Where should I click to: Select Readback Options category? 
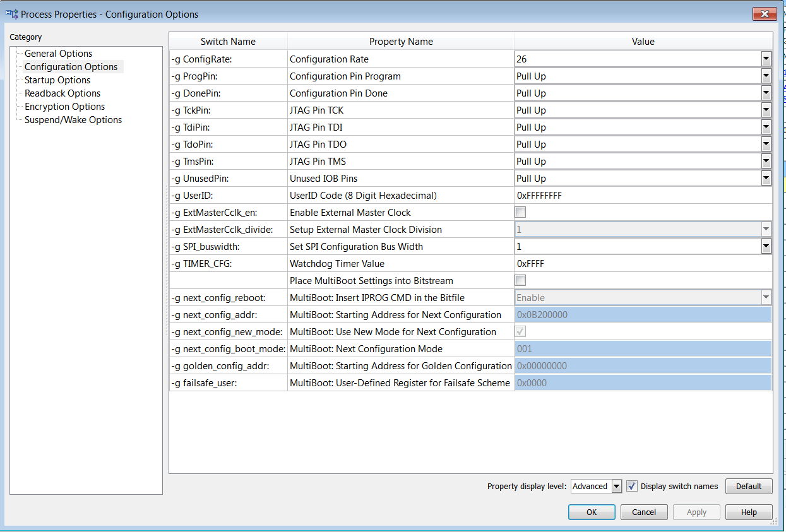[63, 93]
